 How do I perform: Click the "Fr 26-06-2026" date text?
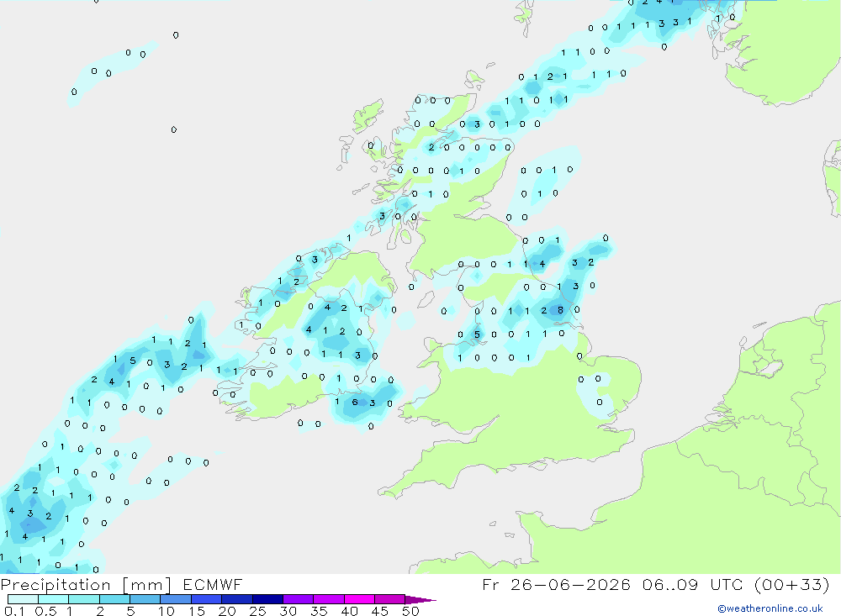tap(556, 584)
